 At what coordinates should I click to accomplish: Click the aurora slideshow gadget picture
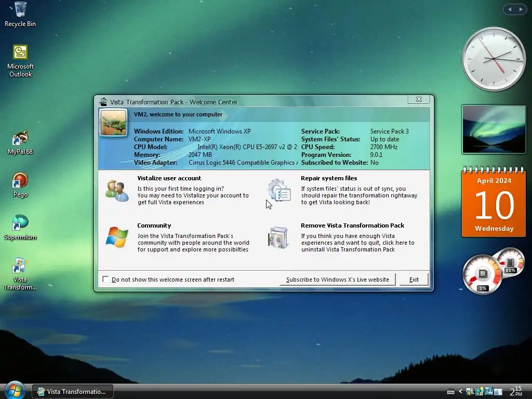[x=494, y=129]
